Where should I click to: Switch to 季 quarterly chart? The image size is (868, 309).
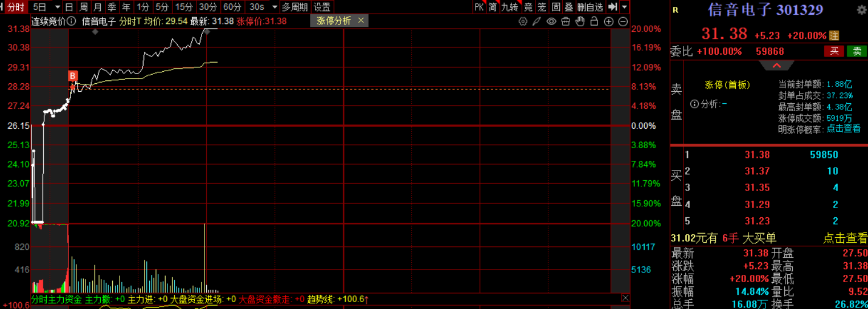(112, 7)
